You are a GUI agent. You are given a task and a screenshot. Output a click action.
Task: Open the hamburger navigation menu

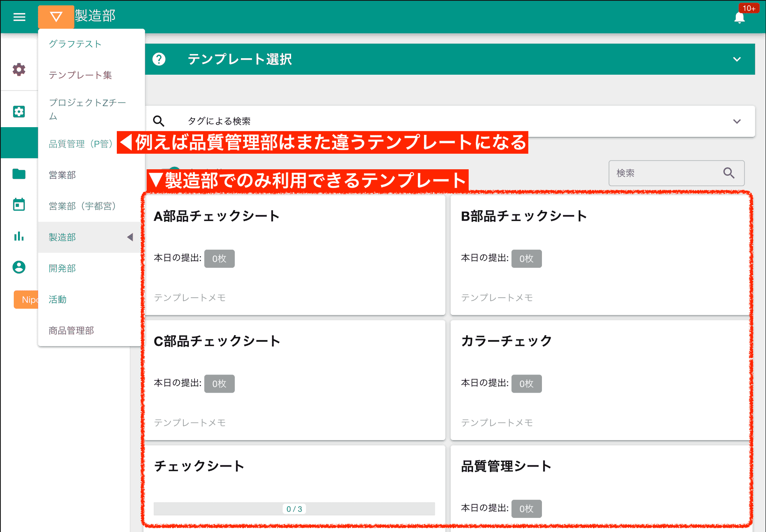[x=19, y=17]
